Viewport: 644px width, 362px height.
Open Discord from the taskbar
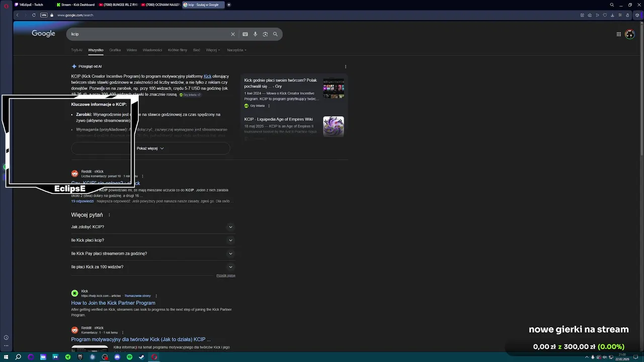coord(117,357)
